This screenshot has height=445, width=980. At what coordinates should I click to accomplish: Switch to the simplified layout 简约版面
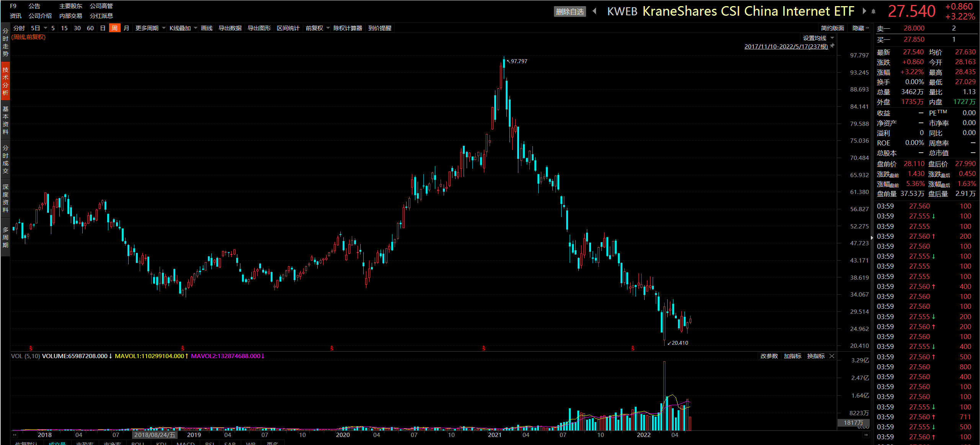pyautogui.click(x=832, y=28)
